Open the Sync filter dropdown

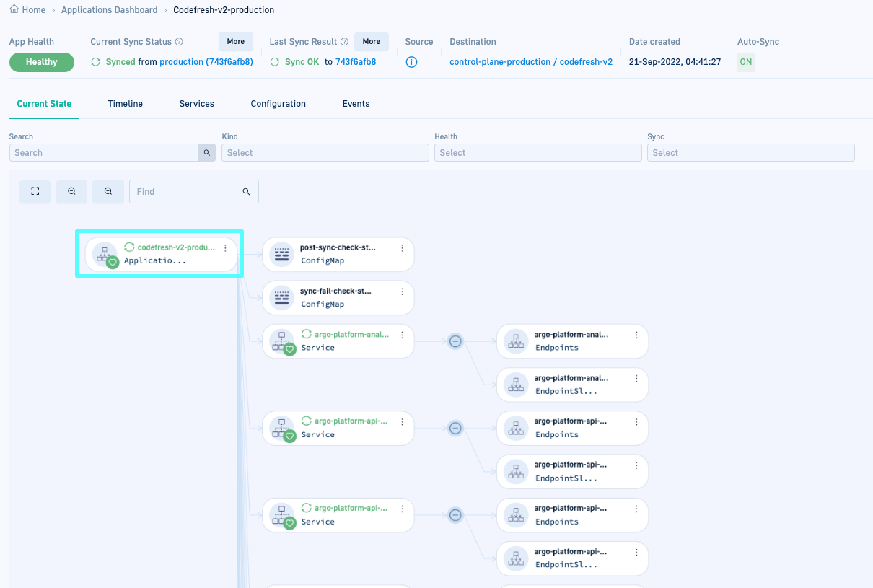tap(750, 153)
